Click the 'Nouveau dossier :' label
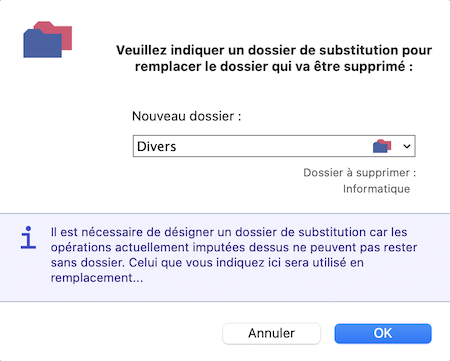 pos(186,116)
